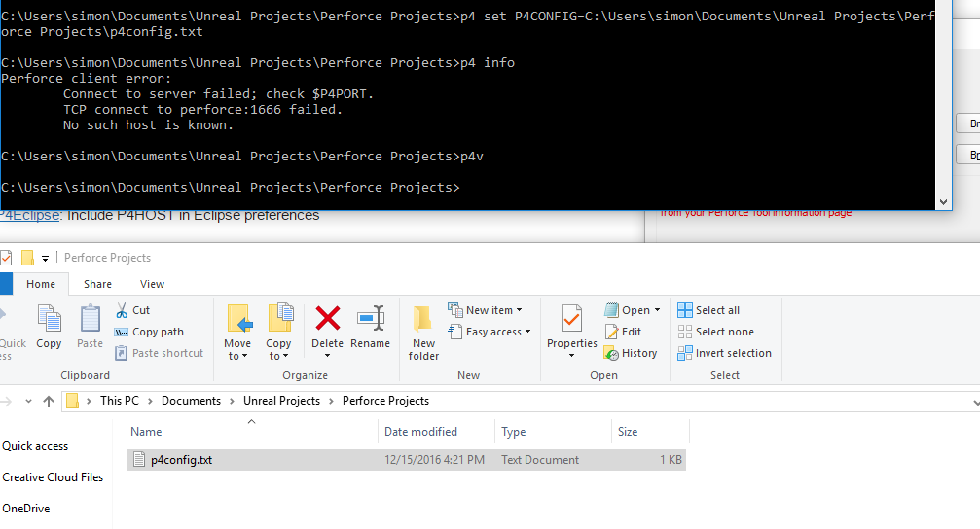This screenshot has width=980, height=529.
Task: Open the Easy access dropdown
Action: (x=490, y=332)
